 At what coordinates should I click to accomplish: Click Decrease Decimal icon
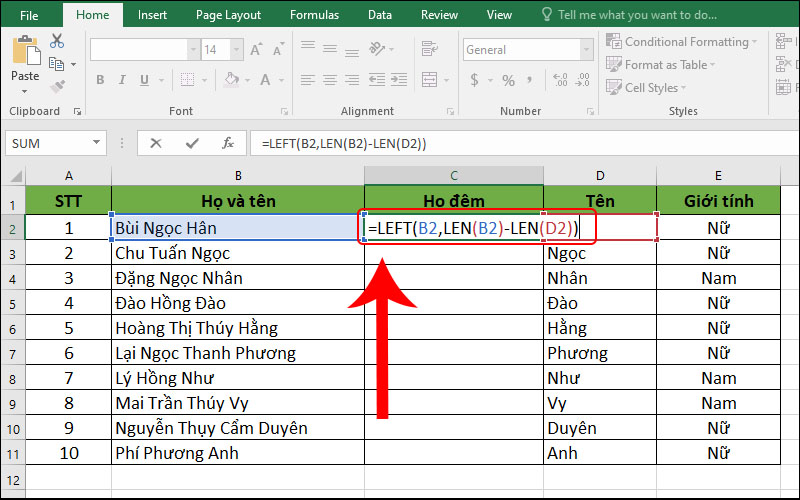point(583,80)
